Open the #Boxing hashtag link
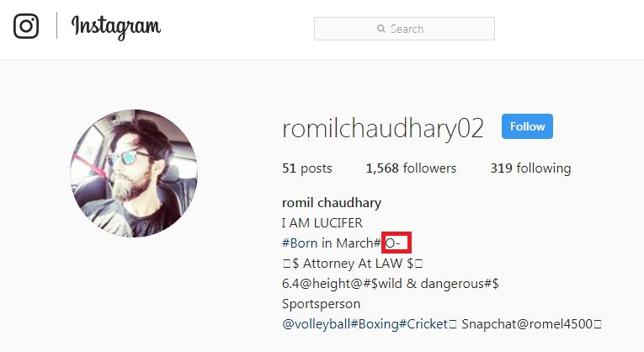 click(x=375, y=324)
